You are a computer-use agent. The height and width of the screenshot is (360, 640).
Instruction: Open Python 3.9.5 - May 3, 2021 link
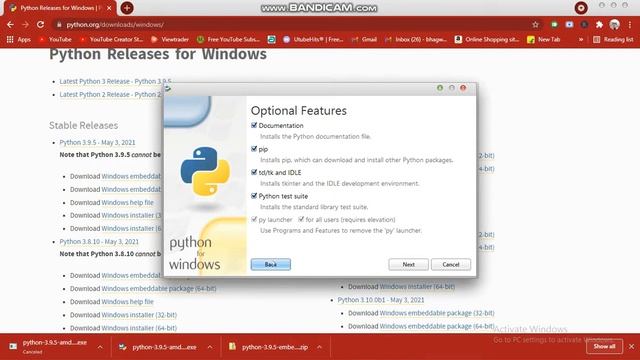click(97, 142)
